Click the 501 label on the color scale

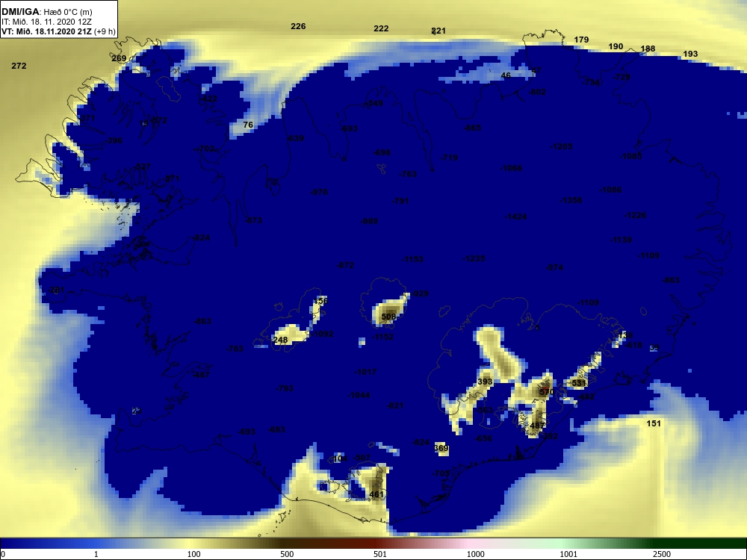(x=380, y=554)
